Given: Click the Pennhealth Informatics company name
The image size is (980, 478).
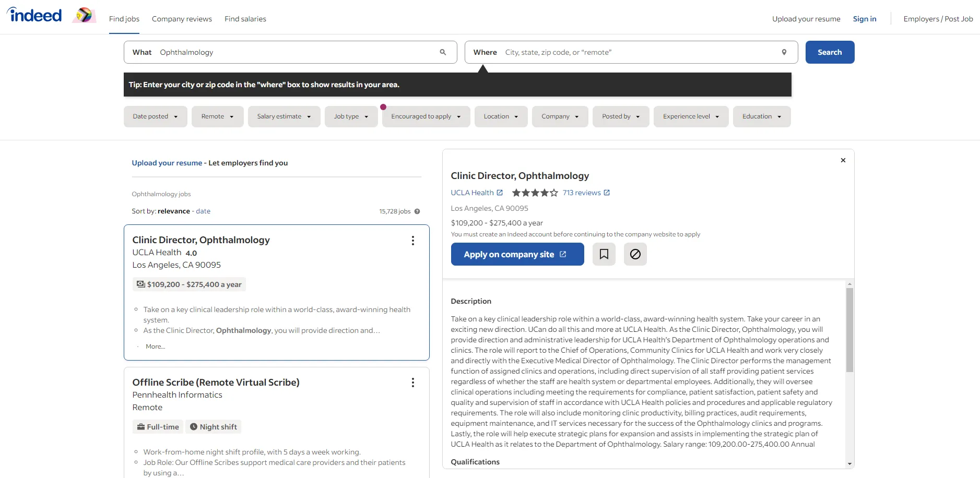Looking at the screenshot, I should tap(177, 395).
